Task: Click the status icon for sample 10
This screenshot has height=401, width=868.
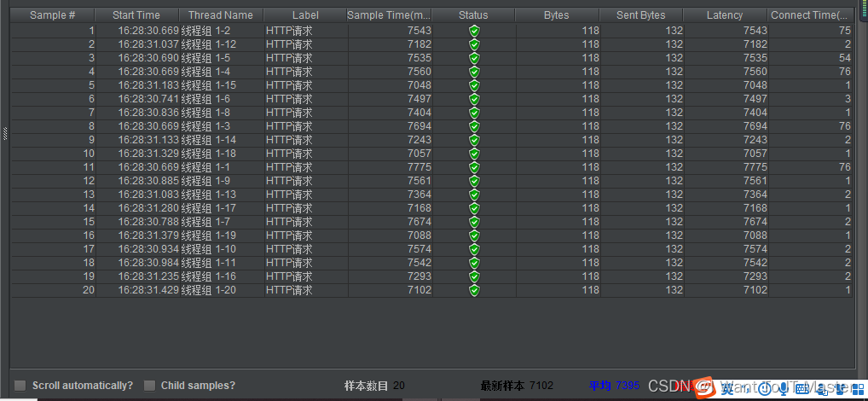Action: pos(474,154)
